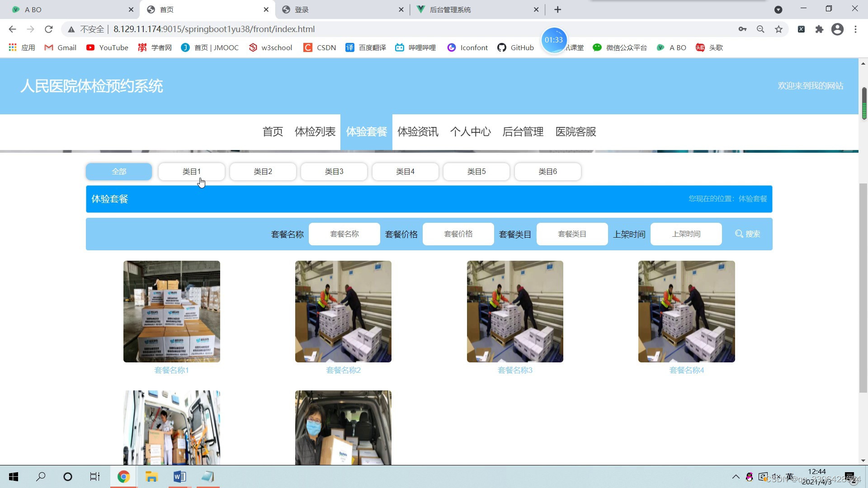This screenshot has height=488, width=868.
Task: Open Chrome's three-dot menu
Action: coord(855,29)
